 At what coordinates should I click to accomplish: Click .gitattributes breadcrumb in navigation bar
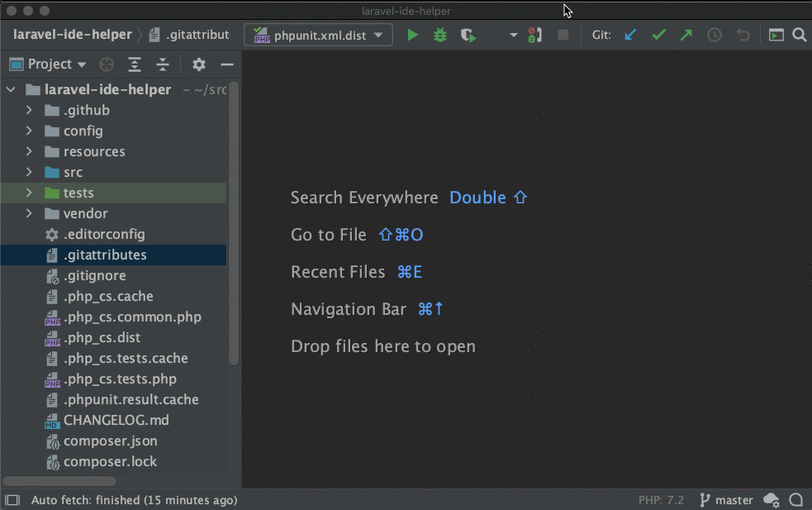click(189, 36)
